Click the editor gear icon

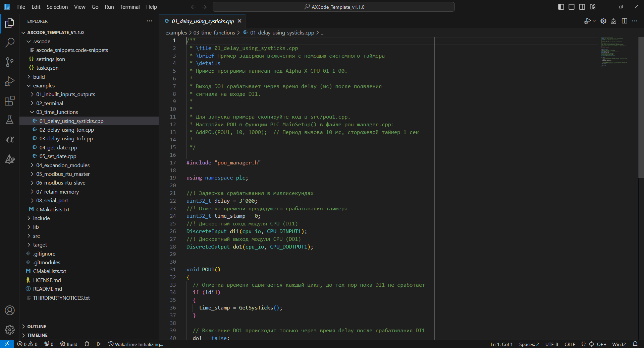coord(603,21)
